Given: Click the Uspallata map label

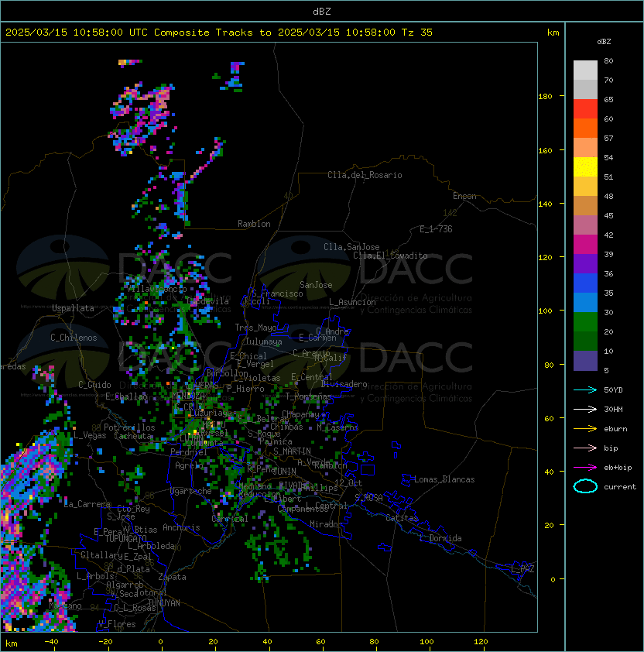Looking at the screenshot, I should click(73, 308).
